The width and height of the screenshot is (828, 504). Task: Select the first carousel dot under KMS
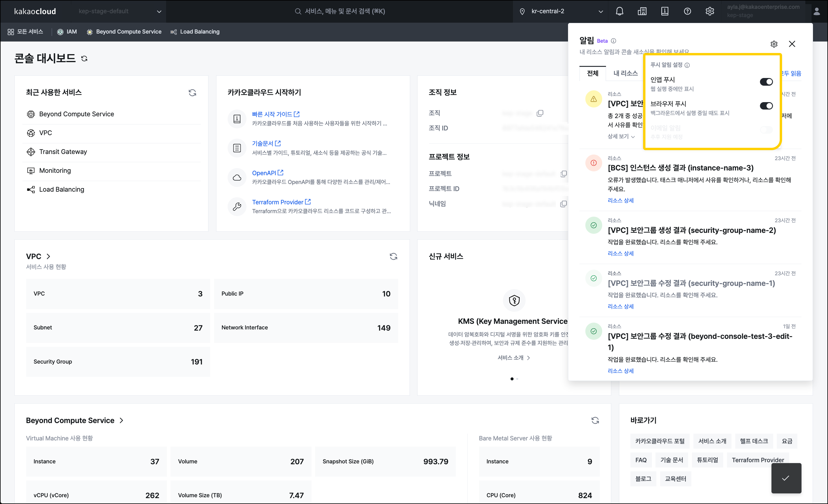(x=512, y=379)
